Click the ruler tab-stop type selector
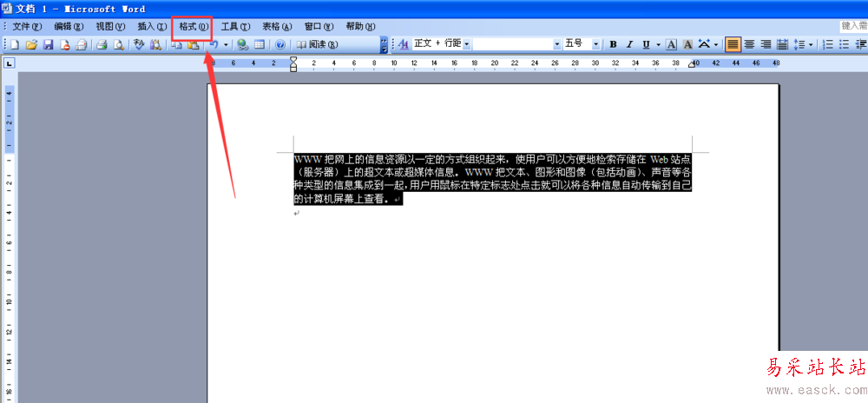 [10, 64]
